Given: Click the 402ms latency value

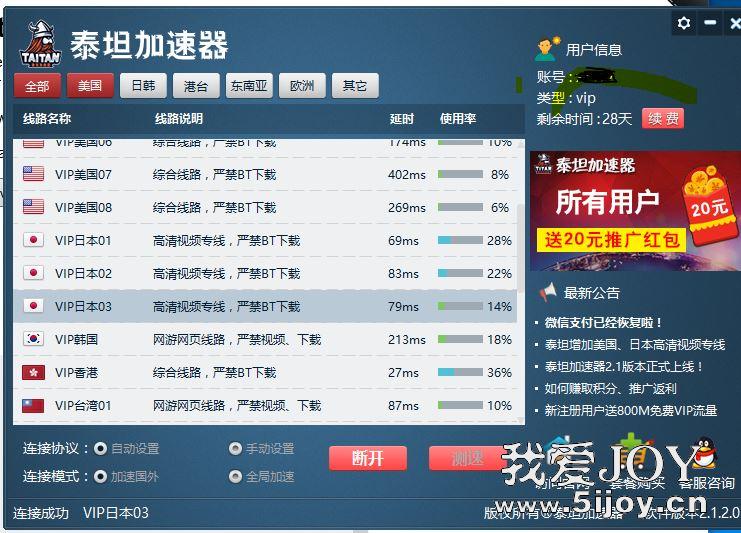Looking at the screenshot, I should (x=407, y=174).
